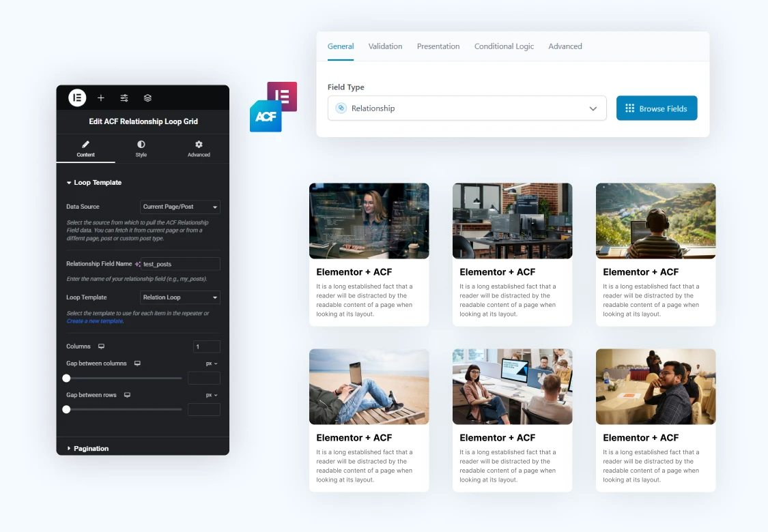Screen dimensions: 768x532
Task: Click the grid icon on the Browse Fields button
Action: point(630,108)
